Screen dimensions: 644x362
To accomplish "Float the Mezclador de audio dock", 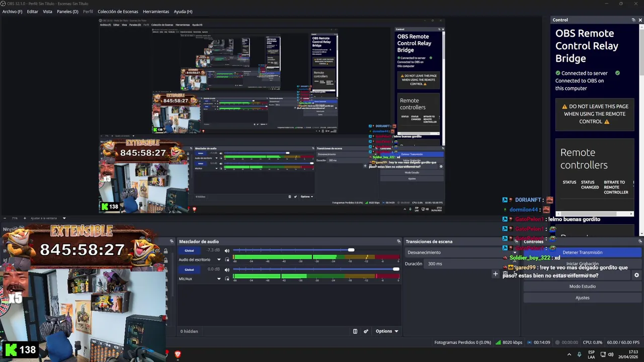I will point(398,242).
